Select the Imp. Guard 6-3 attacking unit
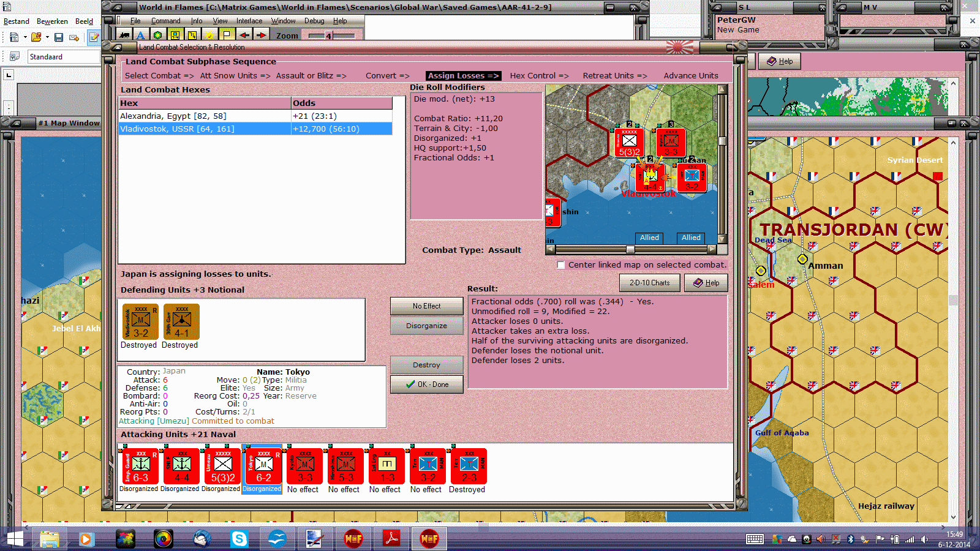The image size is (980, 551). point(140,467)
